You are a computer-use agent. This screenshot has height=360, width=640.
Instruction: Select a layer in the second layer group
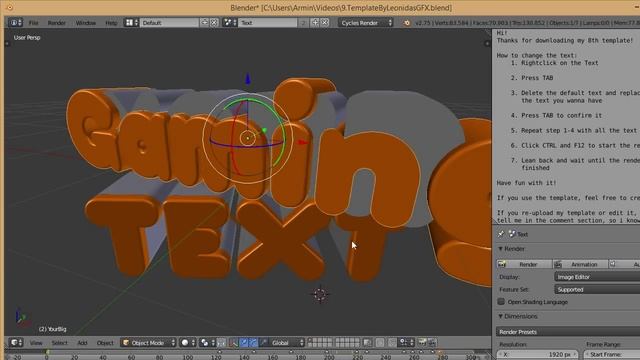(347, 343)
